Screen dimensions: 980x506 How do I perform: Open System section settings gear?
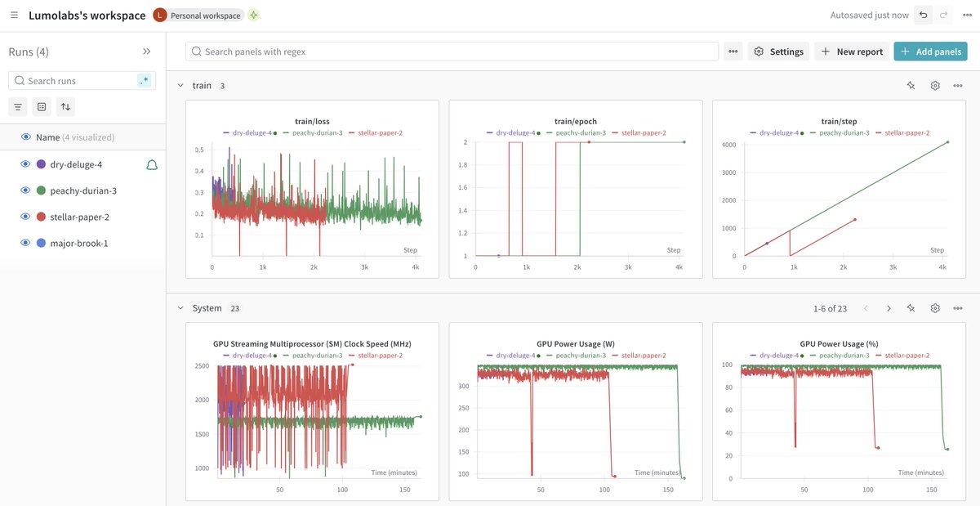click(935, 308)
